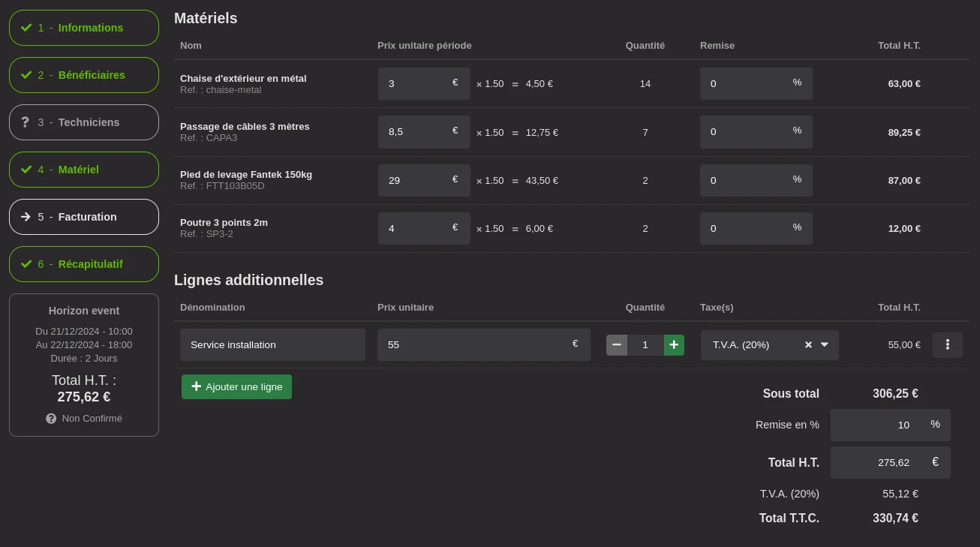Screen dimensions: 980x547
Task: Edit the Total H.T. amount field
Action: [878, 463]
